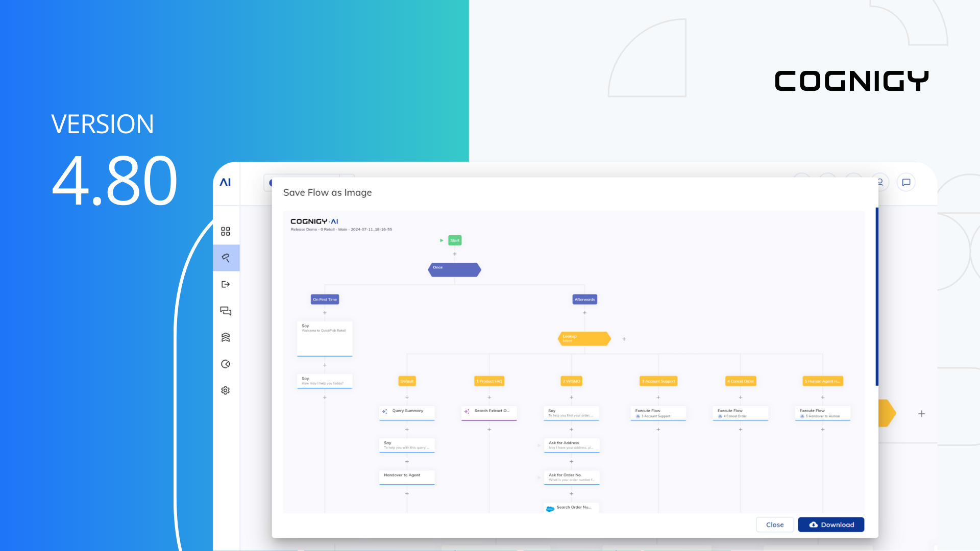The height and width of the screenshot is (551, 980).
Task: Open the support chat bubble icon
Action: [x=906, y=182]
